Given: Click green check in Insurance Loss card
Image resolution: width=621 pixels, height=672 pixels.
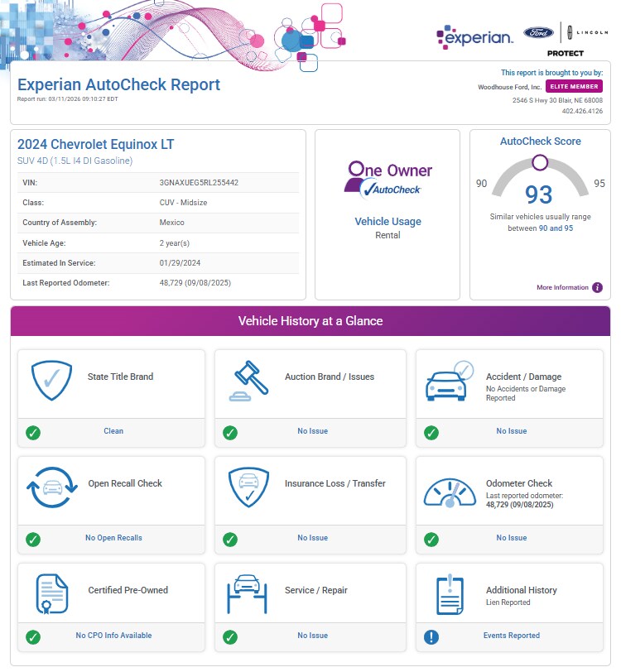Looking at the screenshot, I should coord(230,539).
